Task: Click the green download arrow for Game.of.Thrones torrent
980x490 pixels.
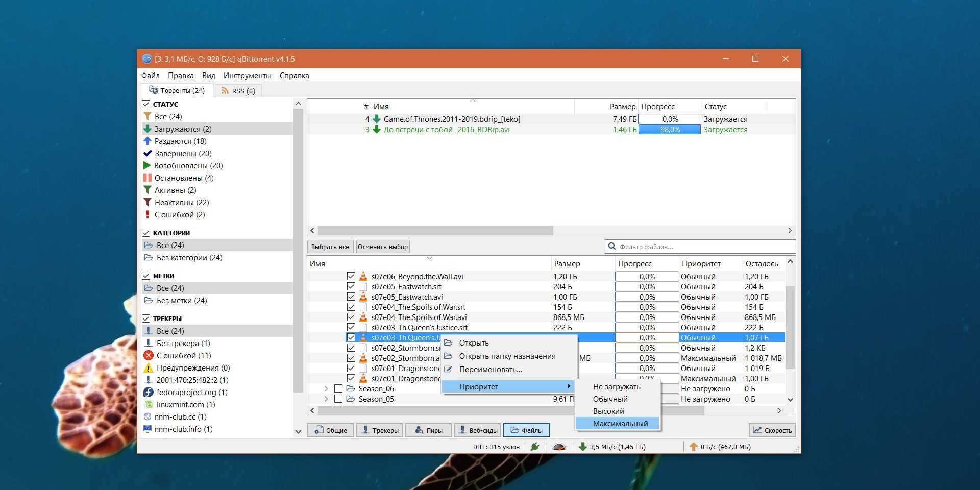Action: pos(377,119)
